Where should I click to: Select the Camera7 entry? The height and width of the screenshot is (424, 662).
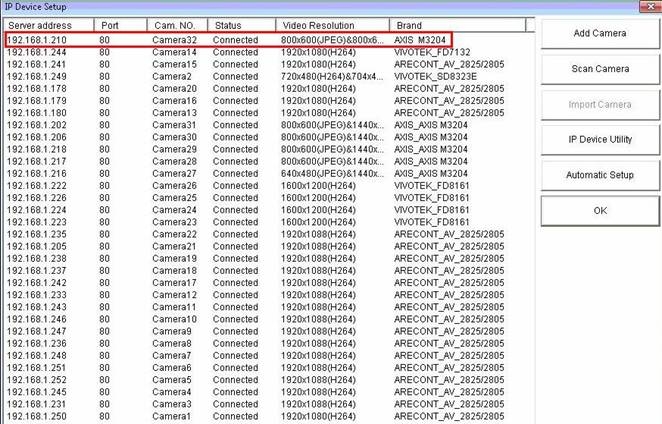[x=172, y=356]
